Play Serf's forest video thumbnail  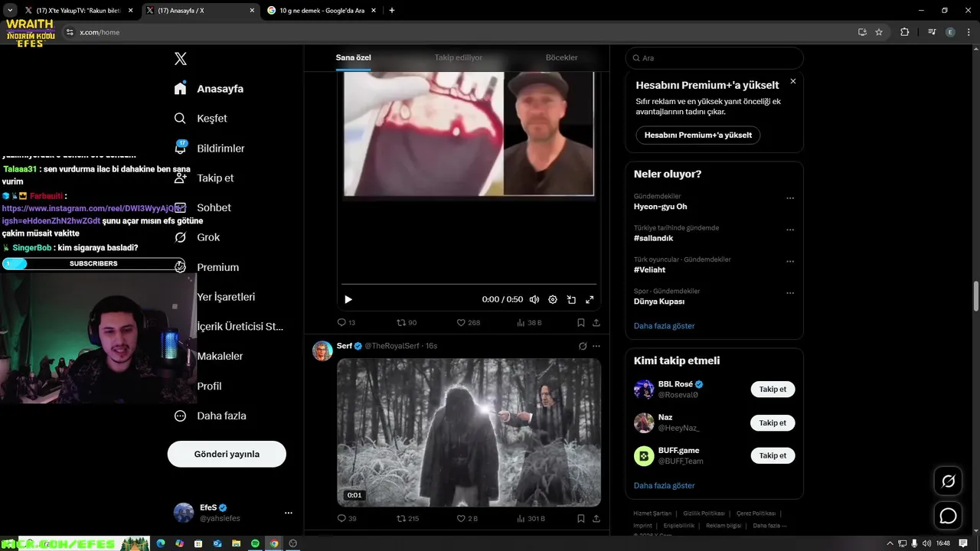tap(469, 432)
